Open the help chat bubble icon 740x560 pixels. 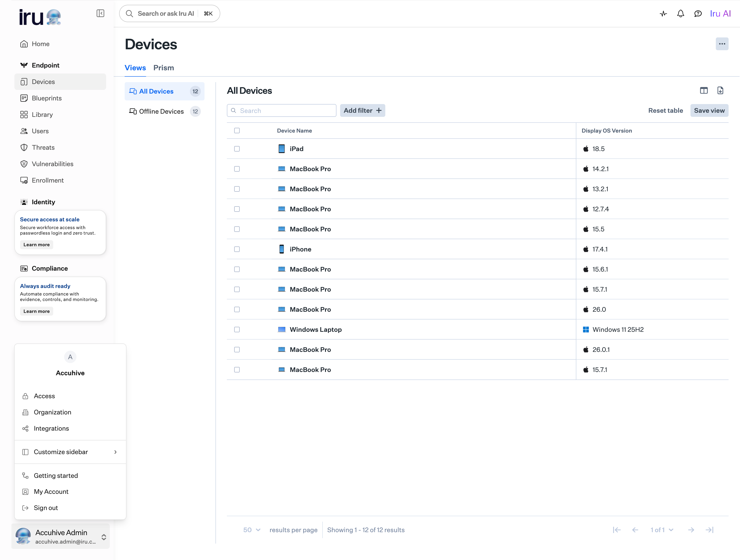point(698,13)
